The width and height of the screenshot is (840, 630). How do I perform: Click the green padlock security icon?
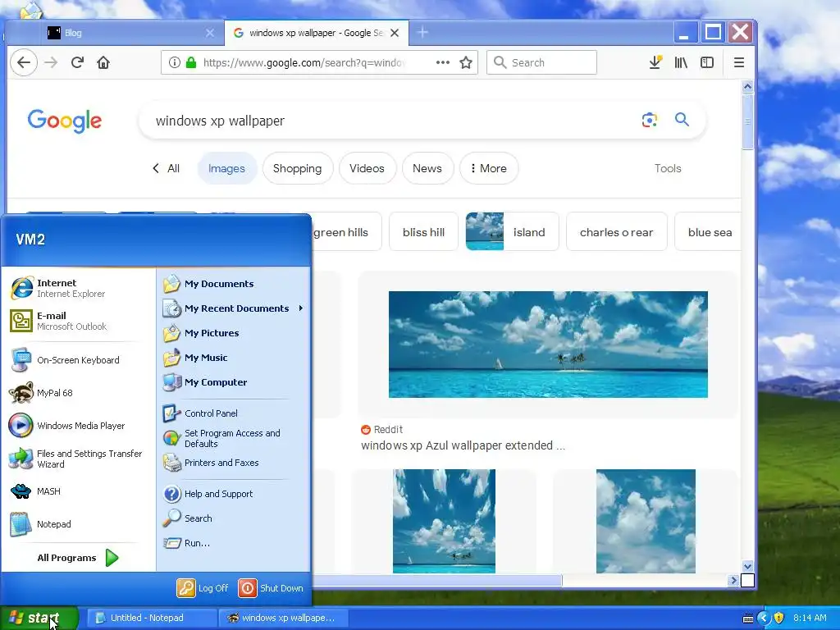191,62
